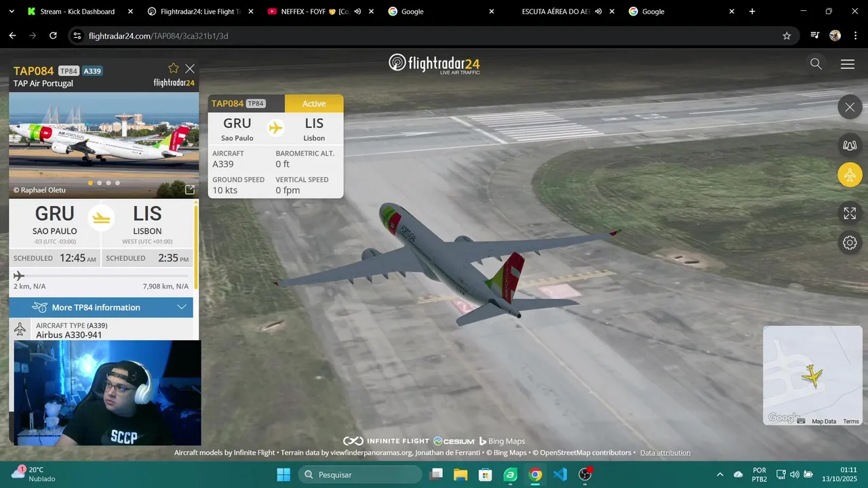Select the second photo carousel dot
The image size is (868, 488).
coord(100,183)
